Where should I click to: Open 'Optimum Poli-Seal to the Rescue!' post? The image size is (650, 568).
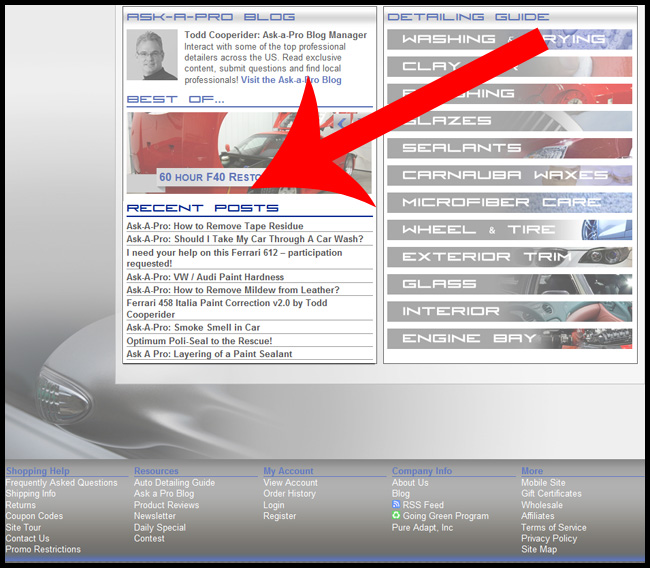pos(199,341)
